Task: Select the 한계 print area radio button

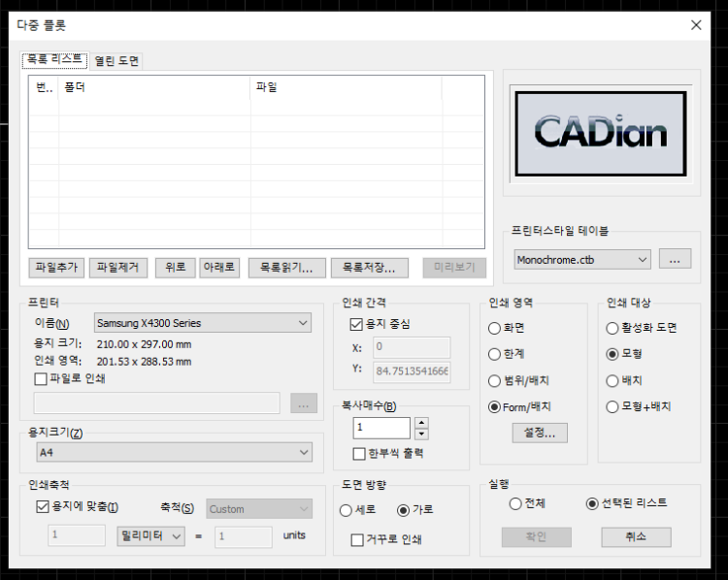Action: (x=494, y=354)
